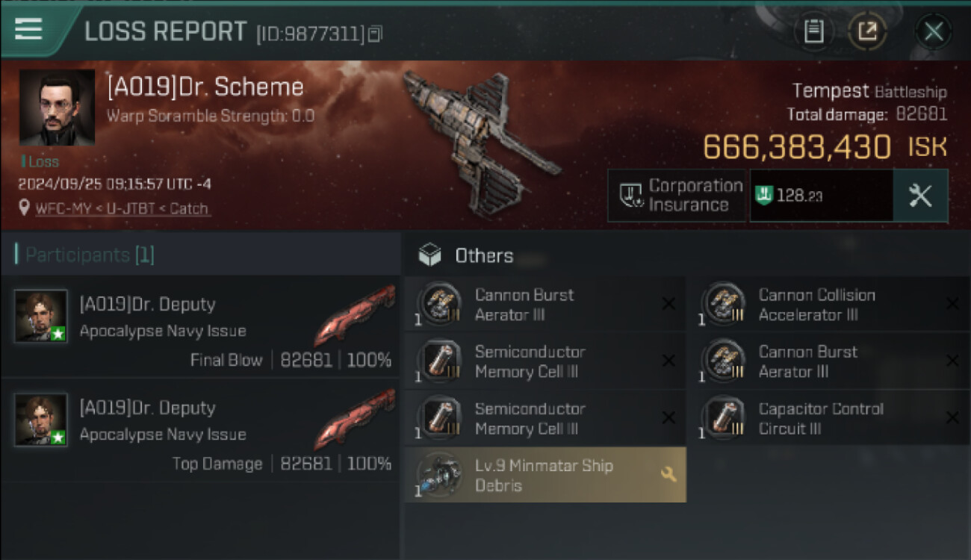
Task: Select Lv.9 Minmatar Ship Debris item
Action: click(544, 476)
